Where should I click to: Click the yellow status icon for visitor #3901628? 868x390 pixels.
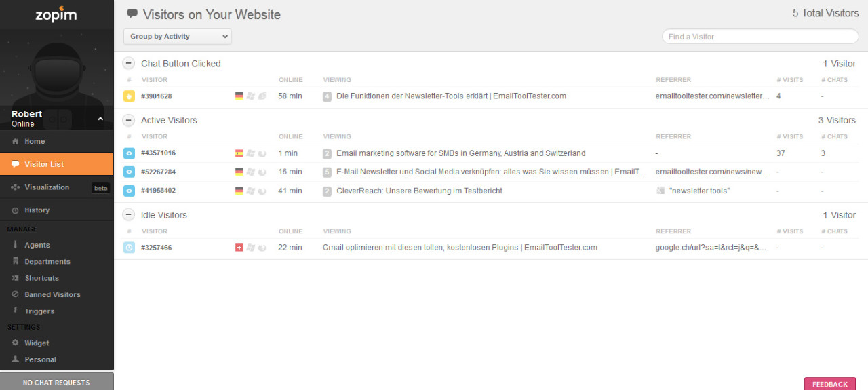[129, 96]
